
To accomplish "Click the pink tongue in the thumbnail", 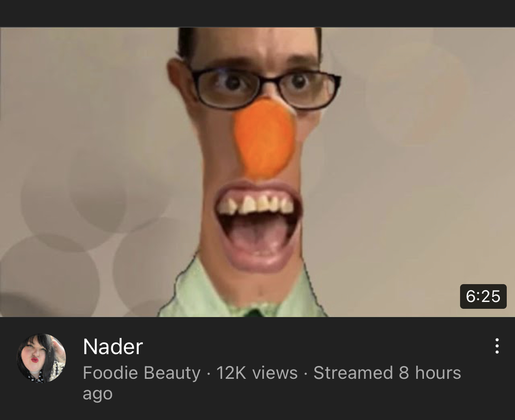I will tap(260, 237).
